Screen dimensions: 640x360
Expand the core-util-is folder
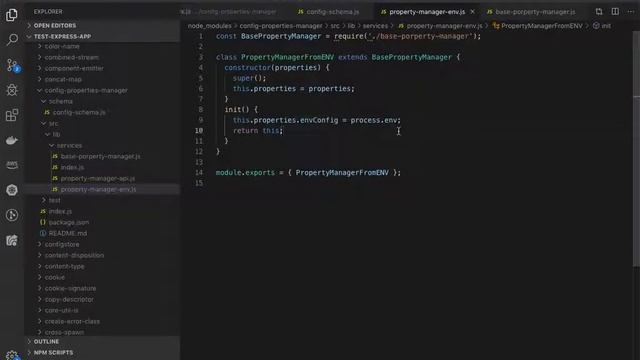tap(102, 311)
